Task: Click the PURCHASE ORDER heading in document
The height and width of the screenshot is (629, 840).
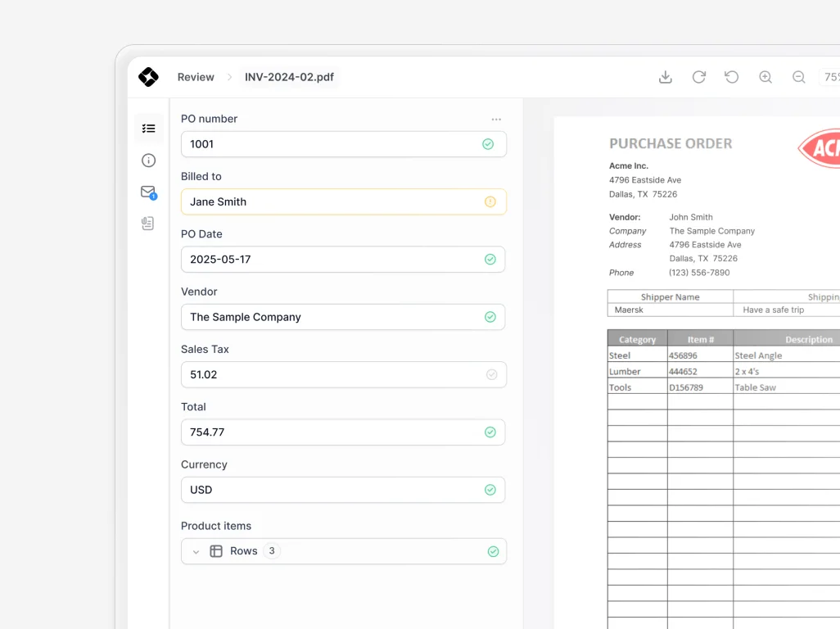Action: coord(671,143)
